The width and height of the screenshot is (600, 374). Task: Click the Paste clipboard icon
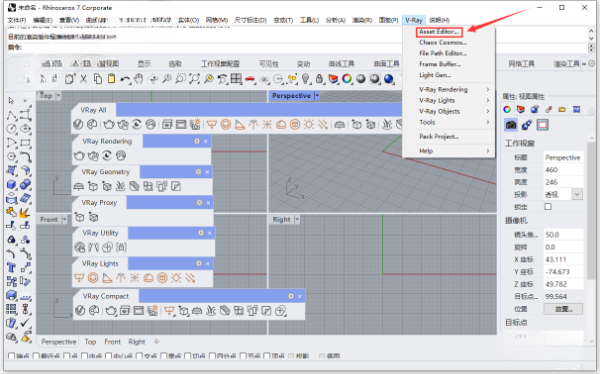(x=111, y=79)
